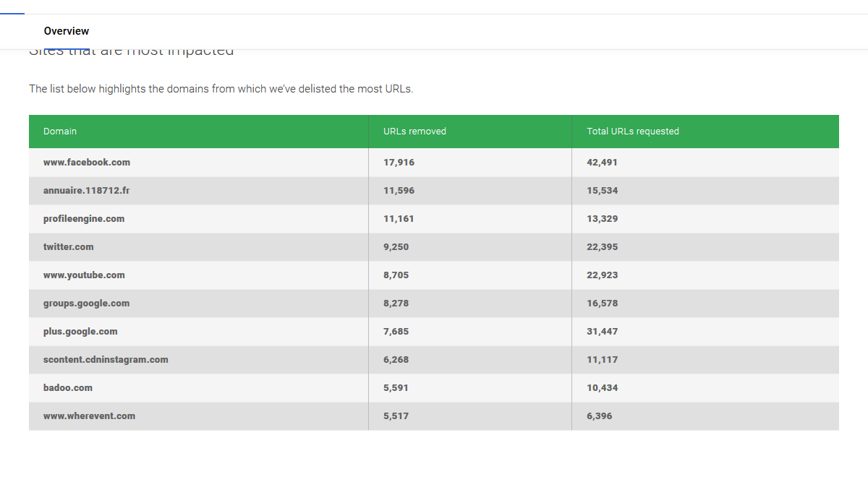Viewport: 868px width, 495px height.
Task: Select the 11,596 URLs removed value
Action: [399, 191]
